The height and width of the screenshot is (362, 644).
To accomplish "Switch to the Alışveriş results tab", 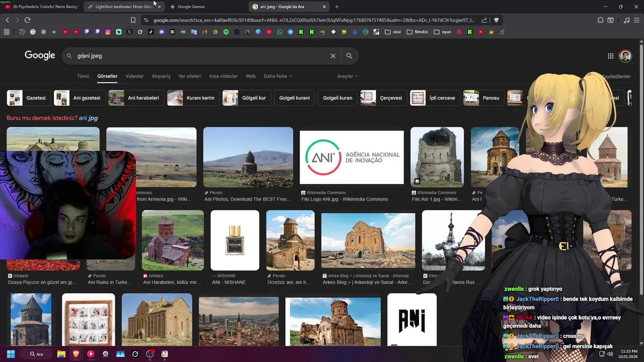I will [x=161, y=76].
